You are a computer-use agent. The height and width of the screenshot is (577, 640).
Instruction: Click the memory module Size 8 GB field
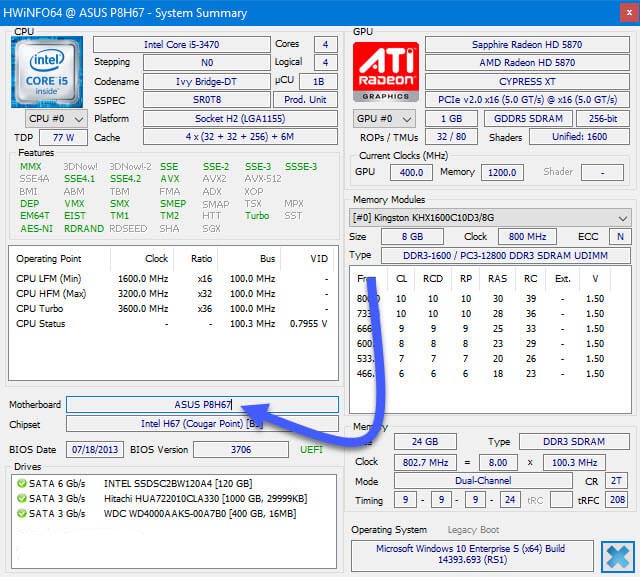(412, 237)
